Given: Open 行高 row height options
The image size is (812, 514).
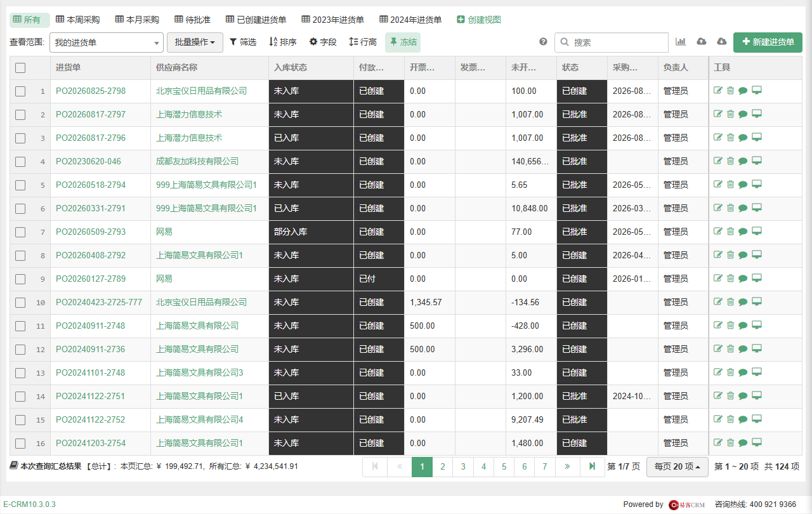Looking at the screenshot, I should pyautogui.click(x=363, y=42).
